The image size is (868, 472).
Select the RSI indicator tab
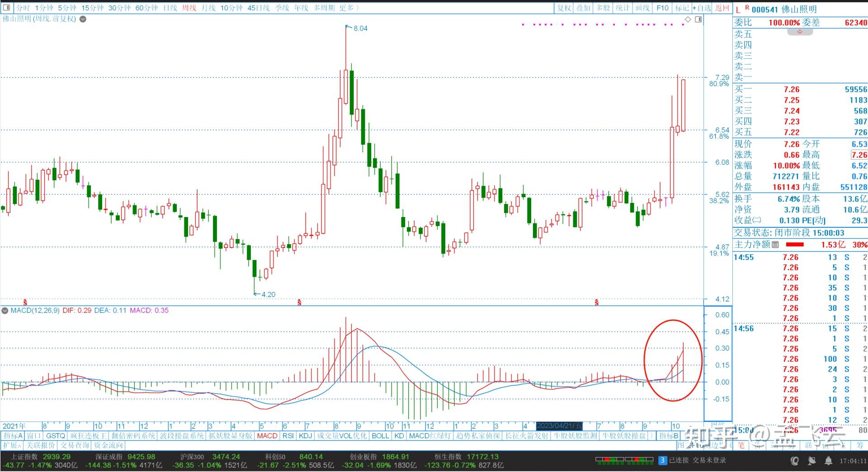coord(288,436)
